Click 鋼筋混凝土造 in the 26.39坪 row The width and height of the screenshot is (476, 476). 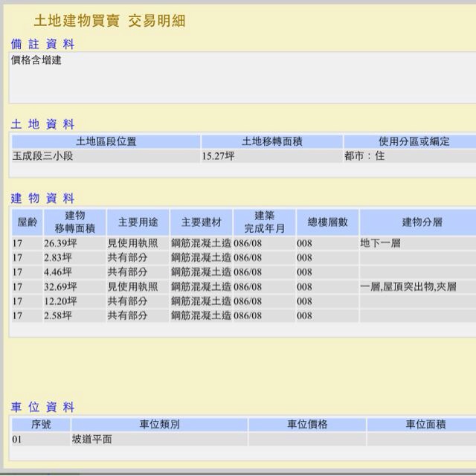[201, 243]
